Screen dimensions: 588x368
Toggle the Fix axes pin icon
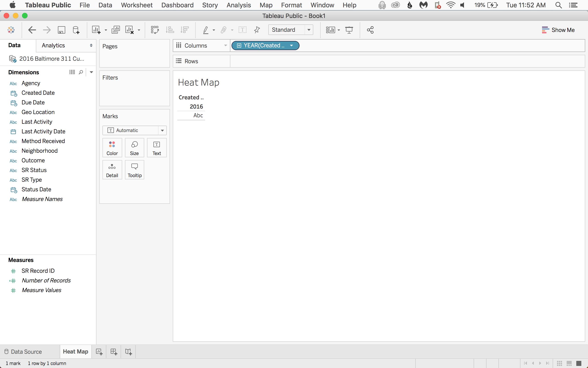coord(257,30)
